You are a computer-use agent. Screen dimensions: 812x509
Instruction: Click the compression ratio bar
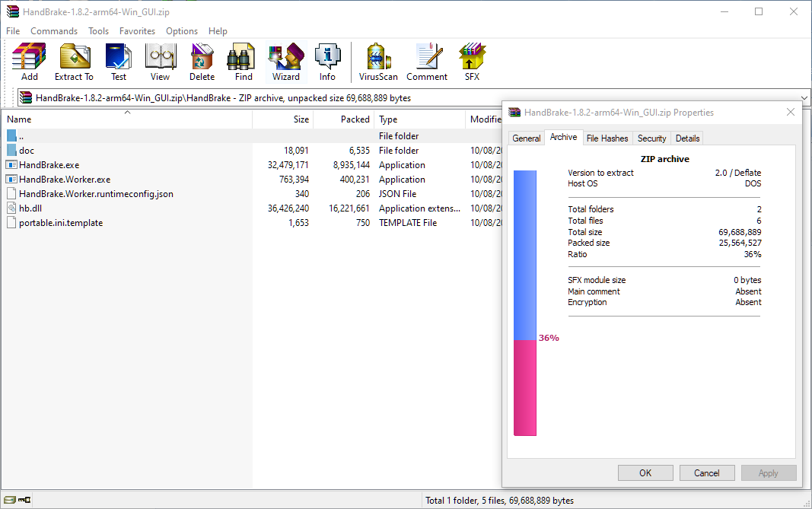pyautogui.click(x=524, y=303)
